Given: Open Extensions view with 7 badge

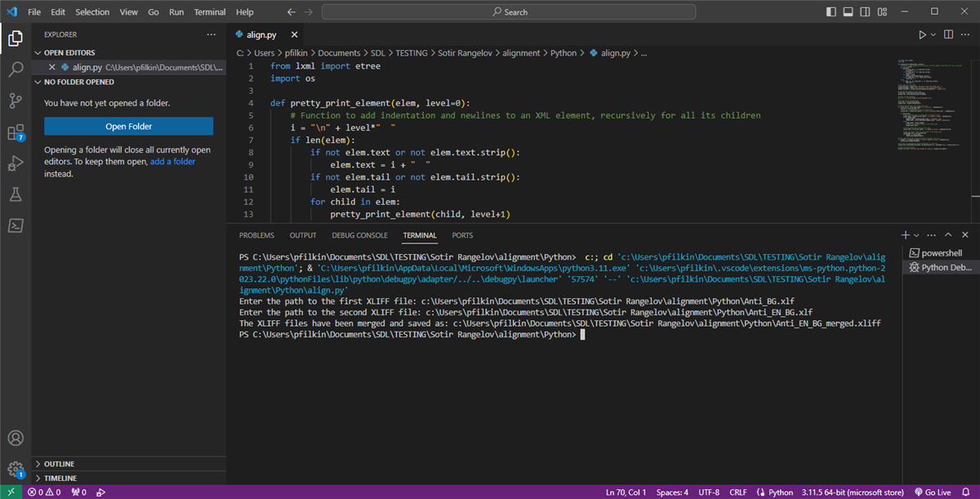Looking at the screenshot, I should (16, 132).
